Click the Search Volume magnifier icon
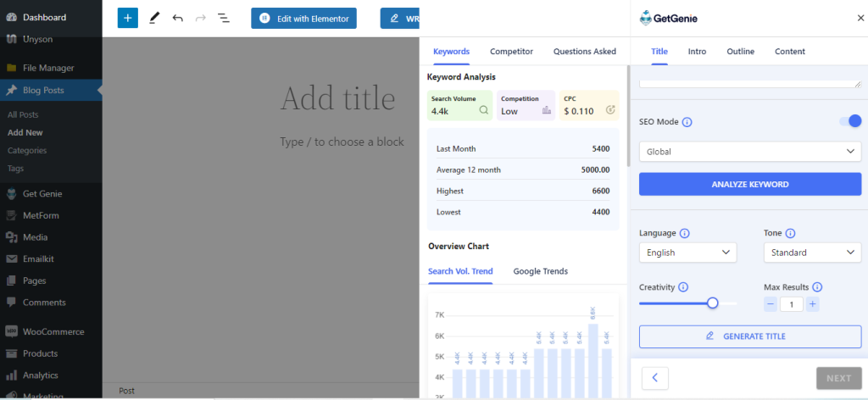868x400 pixels. pos(484,110)
